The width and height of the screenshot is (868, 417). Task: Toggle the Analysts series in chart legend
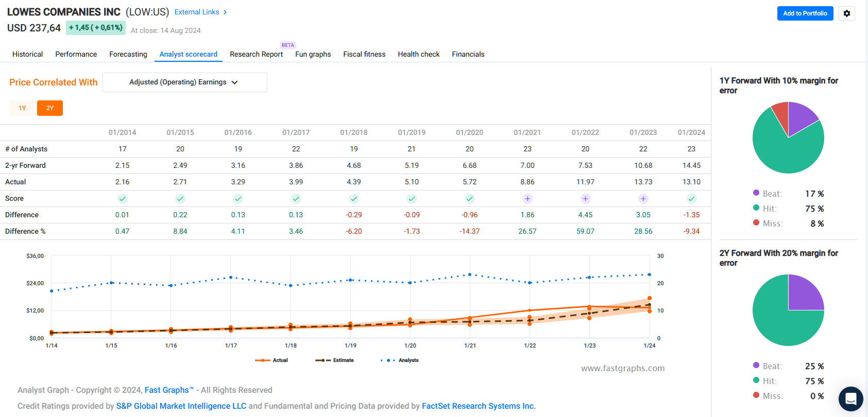tap(400, 360)
